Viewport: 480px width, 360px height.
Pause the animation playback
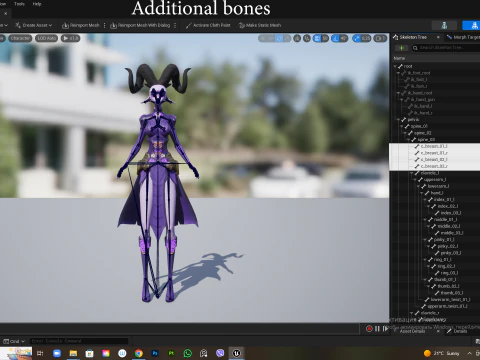pyautogui.click(x=377, y=329)
